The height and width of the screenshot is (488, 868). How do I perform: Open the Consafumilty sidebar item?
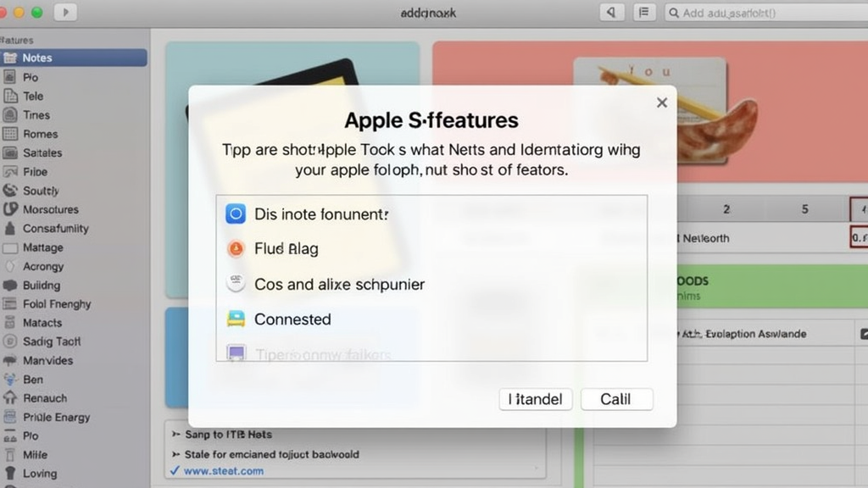click(x=55, y=228)
